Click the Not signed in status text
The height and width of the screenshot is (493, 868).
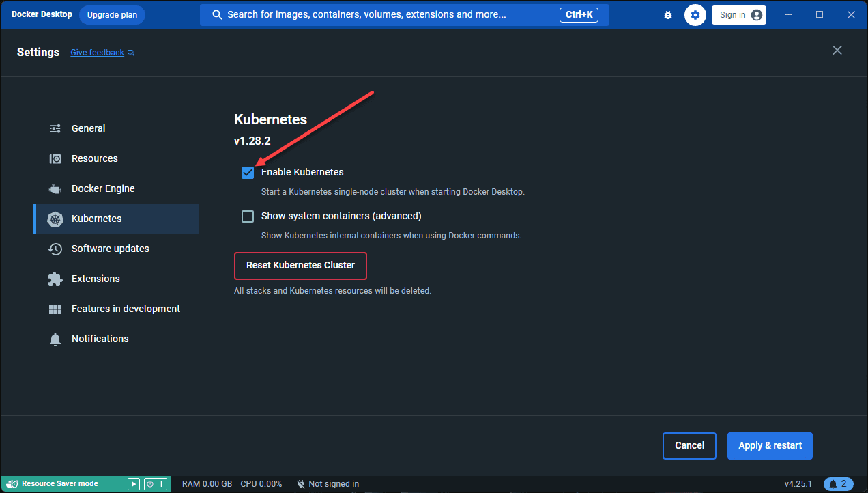(334, 484)
